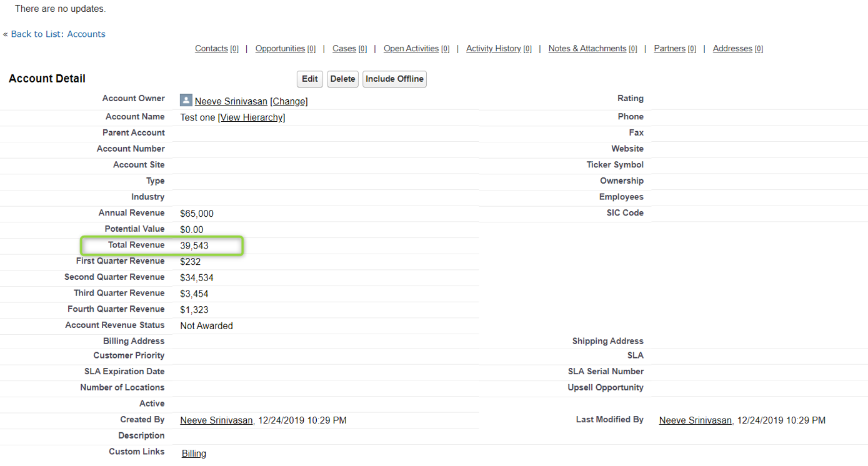This screenshot has width=868, height=466.
Task: Open Neeve Srinivasan under Last Modified By
Action: coord(695,420)
